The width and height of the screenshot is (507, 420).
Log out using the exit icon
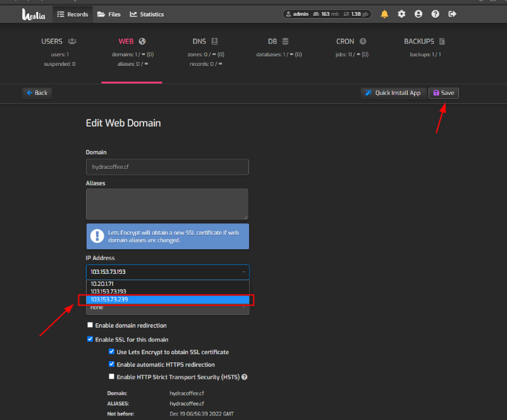pyautogui.click(x=453, y=14)
